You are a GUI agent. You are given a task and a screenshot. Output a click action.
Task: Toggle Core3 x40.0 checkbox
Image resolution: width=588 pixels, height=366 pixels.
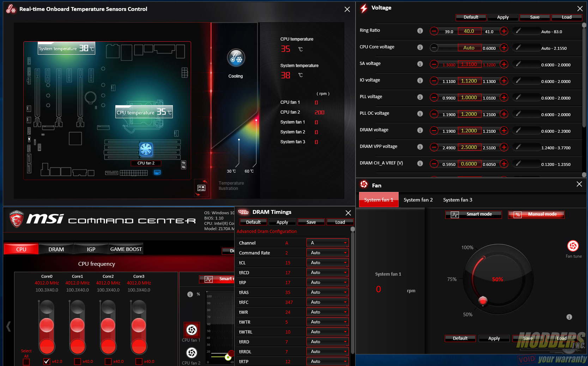(139, 361)
